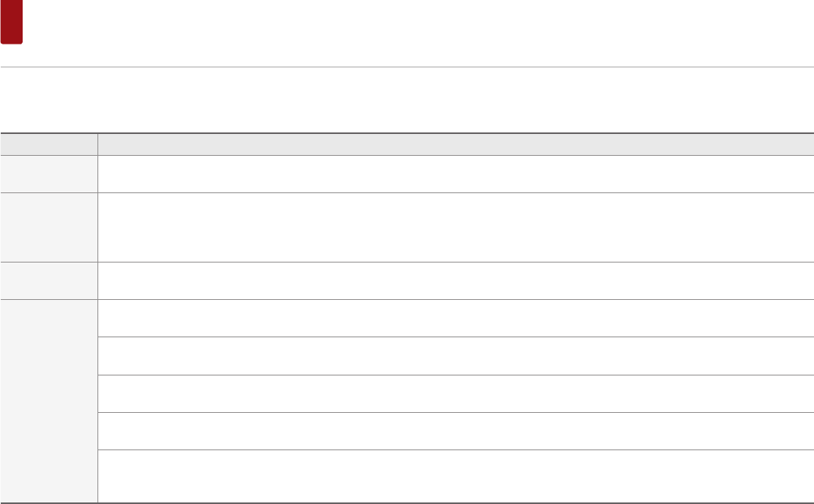Click the tall second row's wide content cell
Screen dimensions: 814x504
[x=455, y=227]
